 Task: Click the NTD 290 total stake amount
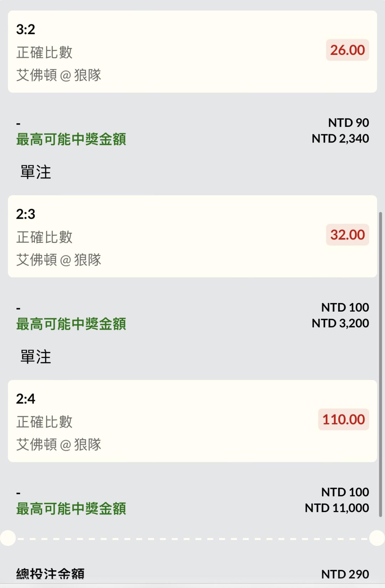click(345, 574)
